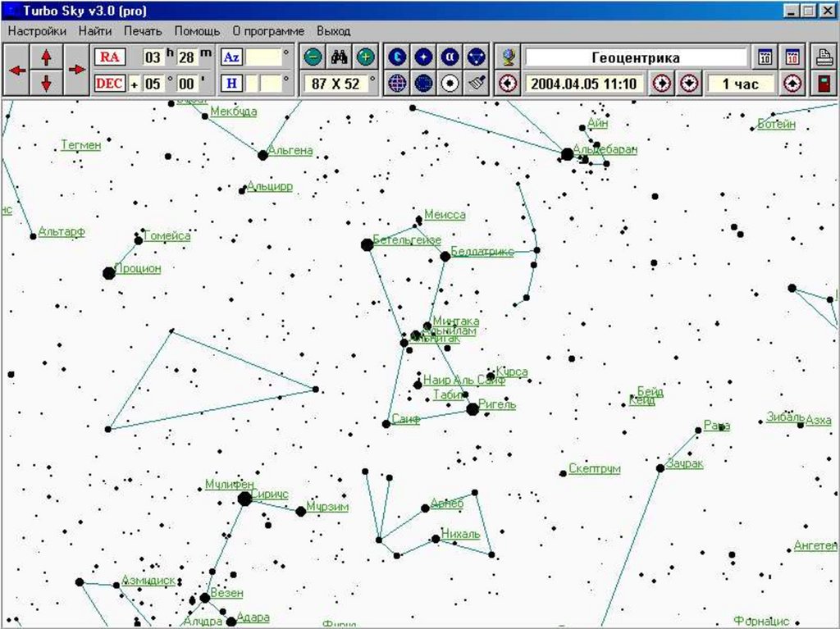Click the Скептрум star label

click(x=595, y=469)
